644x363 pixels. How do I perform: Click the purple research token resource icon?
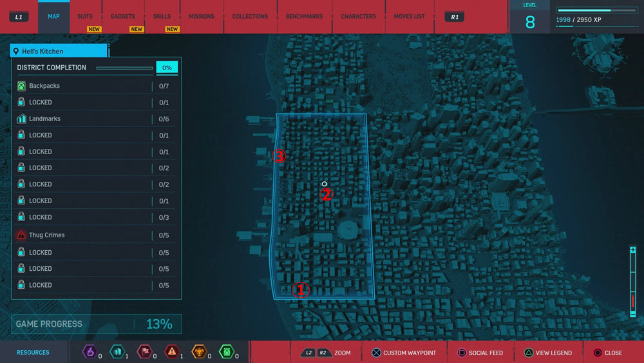click(x=90, y=351)
